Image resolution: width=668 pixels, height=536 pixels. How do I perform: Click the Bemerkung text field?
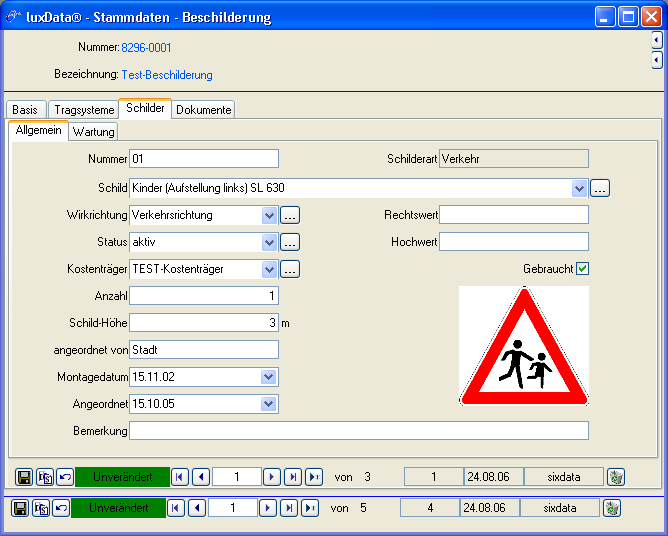click(x=359, y=431)
